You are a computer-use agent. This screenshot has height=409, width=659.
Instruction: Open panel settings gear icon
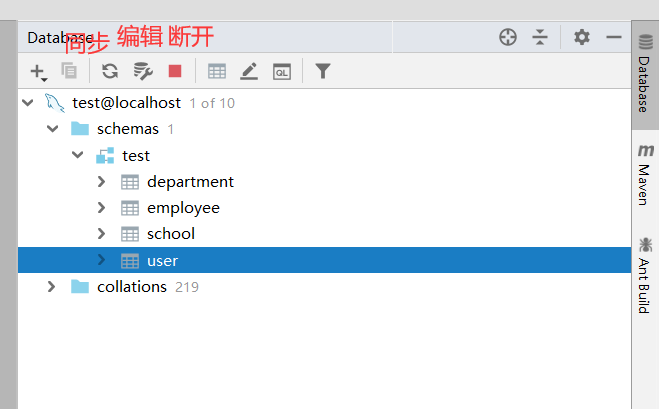(x=582, y=37)
